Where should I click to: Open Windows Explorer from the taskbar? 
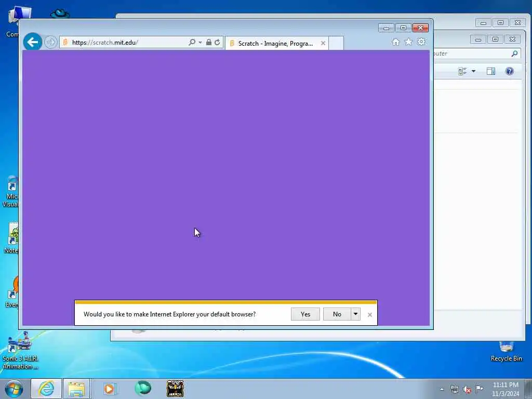[77, 389]
